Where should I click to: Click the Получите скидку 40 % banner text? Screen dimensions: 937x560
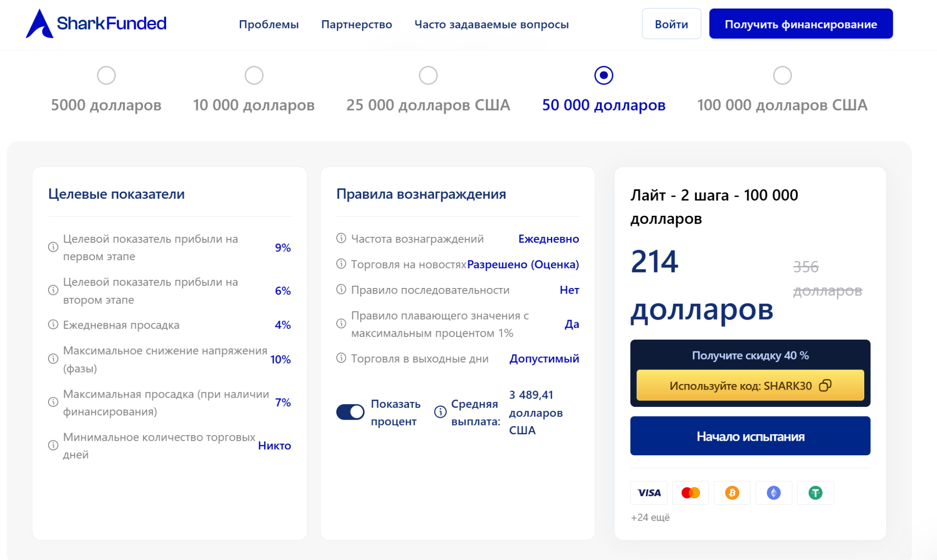(x=750, y=355)
